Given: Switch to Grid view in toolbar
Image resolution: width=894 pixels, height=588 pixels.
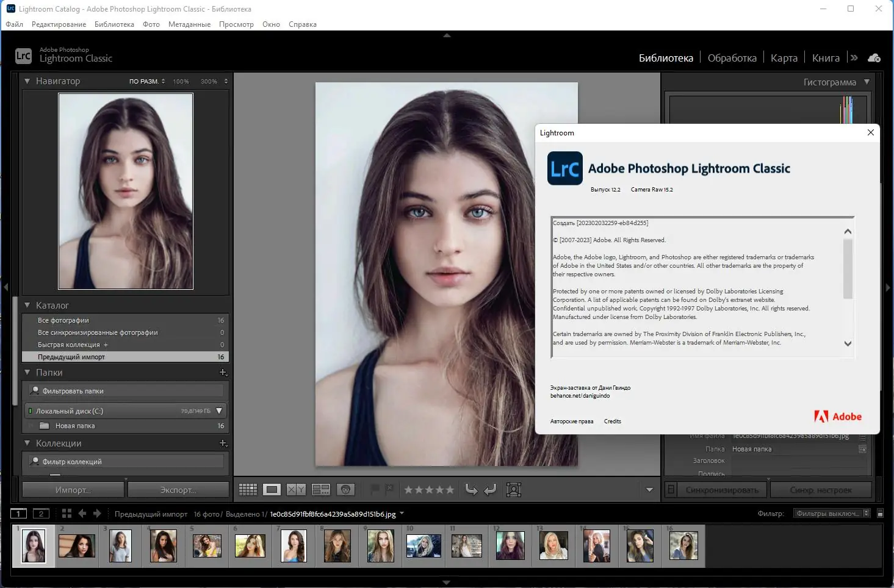Looking at the screenshot, I should point(248,489).
